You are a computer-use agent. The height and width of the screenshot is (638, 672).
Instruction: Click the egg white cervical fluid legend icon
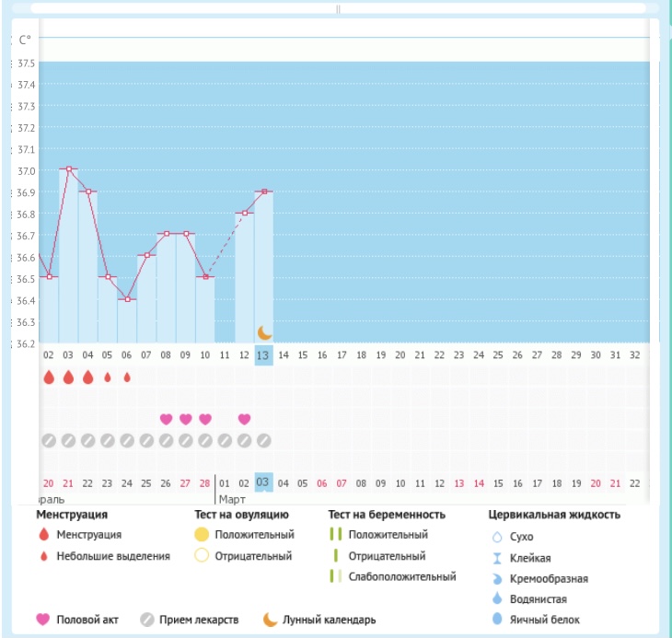[497, 621]
